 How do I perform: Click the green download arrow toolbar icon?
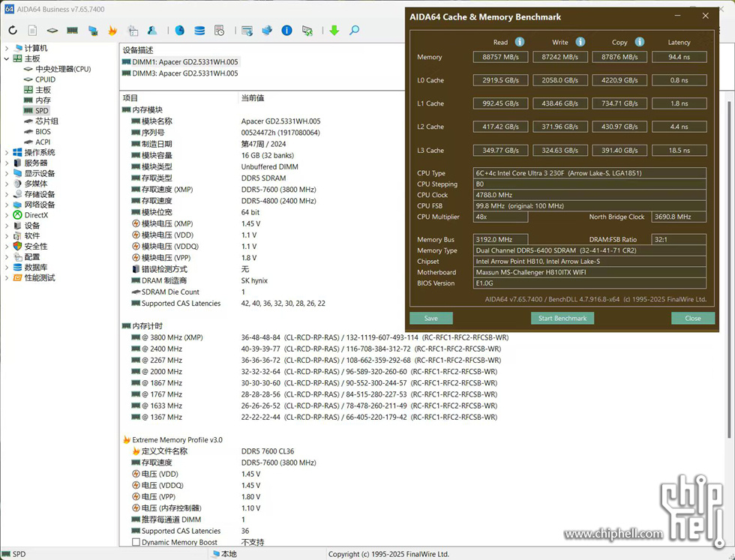(x=334, y=31)
